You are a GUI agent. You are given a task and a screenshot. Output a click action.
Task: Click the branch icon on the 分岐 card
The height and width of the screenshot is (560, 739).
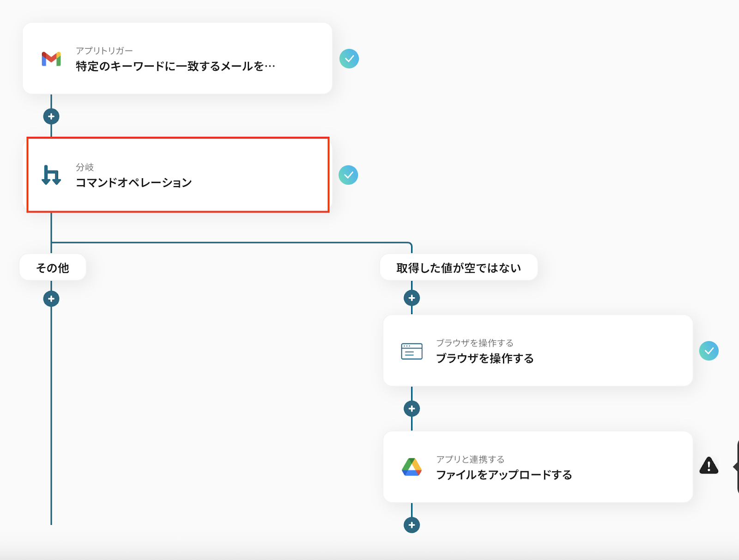[x=51, y=175]
